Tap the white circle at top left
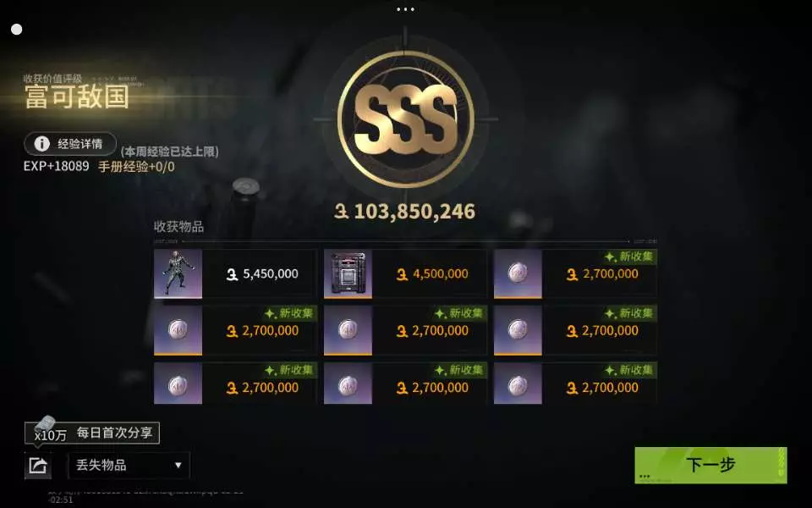This screenshot has height=508, width=812. coord(17,30)
